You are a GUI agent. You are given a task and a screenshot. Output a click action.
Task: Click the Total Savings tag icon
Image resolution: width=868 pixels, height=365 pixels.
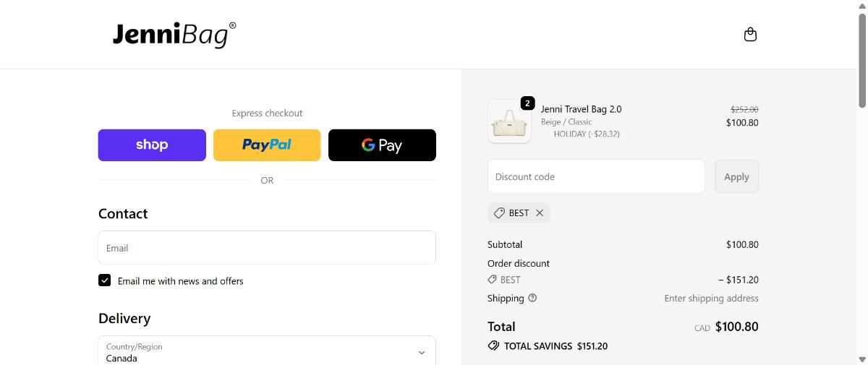(493, 346)
